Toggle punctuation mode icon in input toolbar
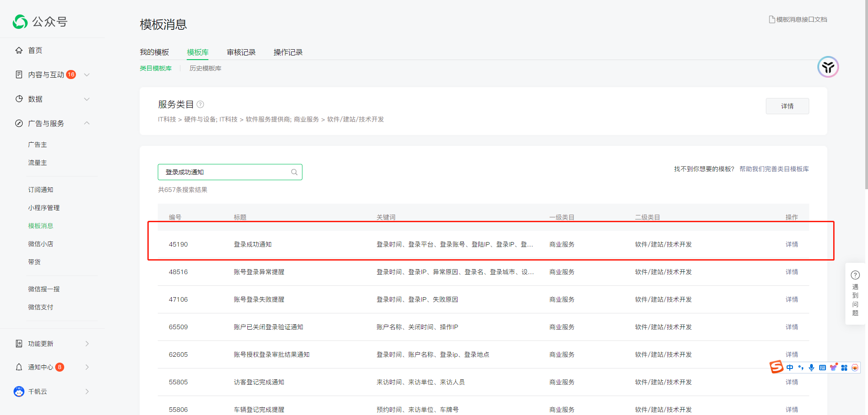Screen dimensions: 868x415 coord(801,368)
